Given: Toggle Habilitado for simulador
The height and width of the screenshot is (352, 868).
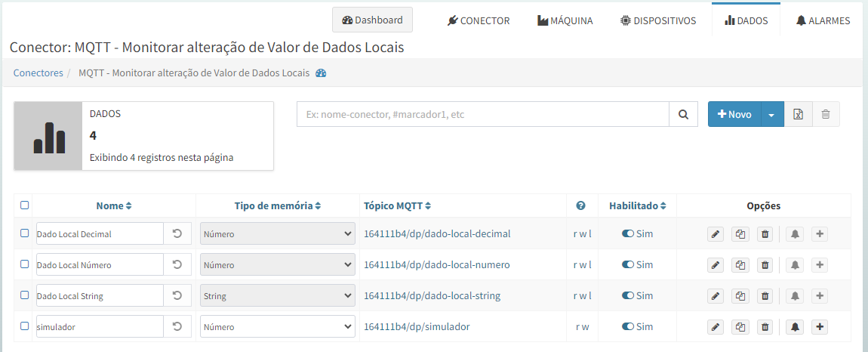Looking at the screenshot, I should (x=628, y=327).
